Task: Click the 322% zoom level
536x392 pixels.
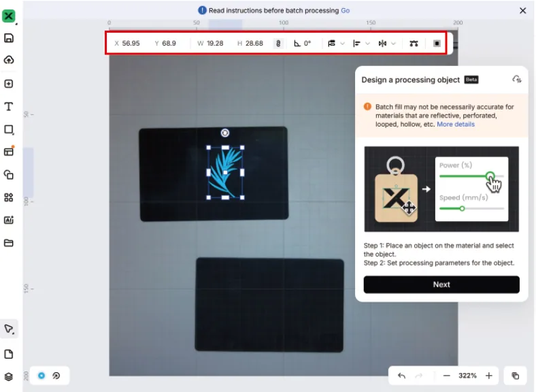Action: click(x=467, y=376)
